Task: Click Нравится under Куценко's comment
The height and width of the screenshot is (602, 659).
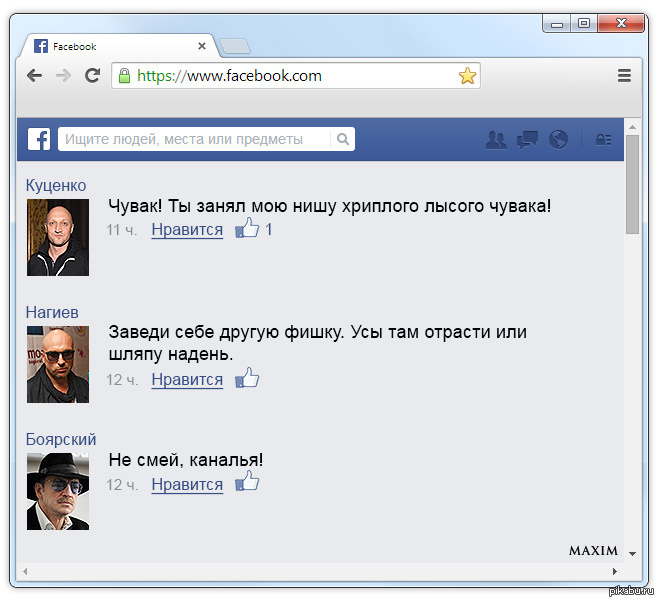Action: click(x=187, y=230)
